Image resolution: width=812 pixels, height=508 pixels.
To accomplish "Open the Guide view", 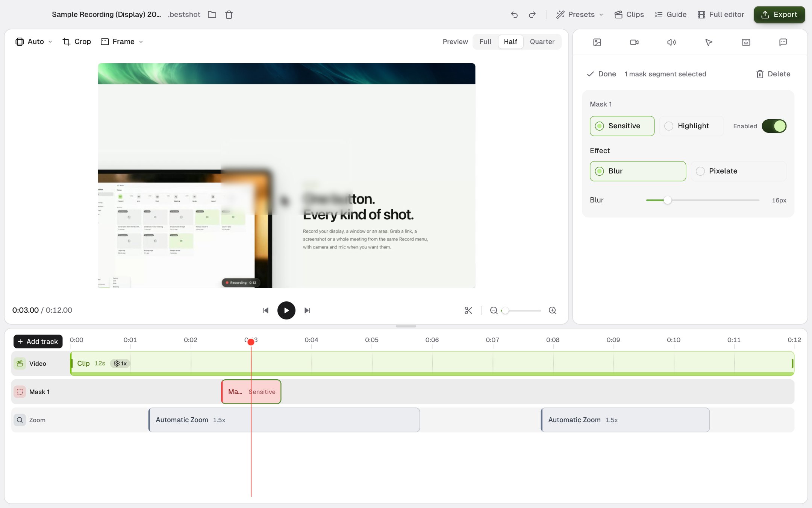I will tap(671, 15).
